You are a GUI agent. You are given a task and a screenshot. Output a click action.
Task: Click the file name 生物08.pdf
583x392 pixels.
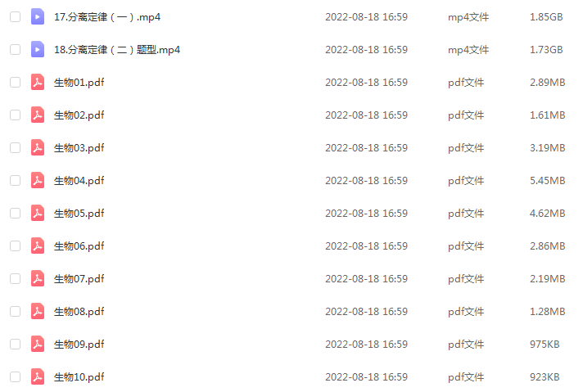[x=79, y=311]
